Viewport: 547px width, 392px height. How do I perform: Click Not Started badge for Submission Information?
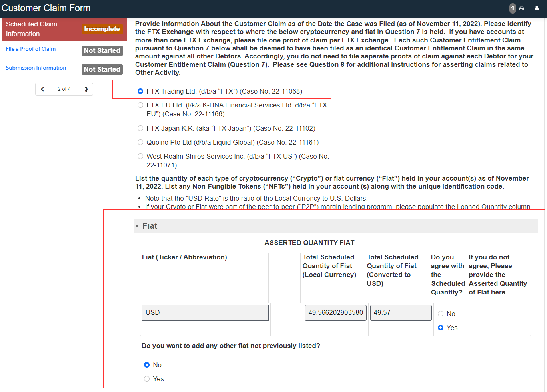click(x=102, y=69)
